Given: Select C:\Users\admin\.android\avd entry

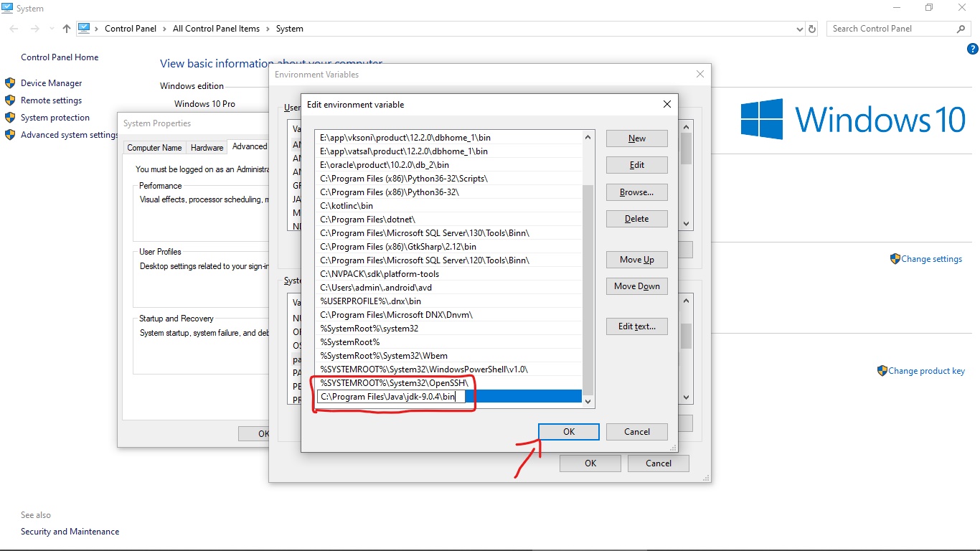Looking at the screenshot, I should tap(448, 288).
